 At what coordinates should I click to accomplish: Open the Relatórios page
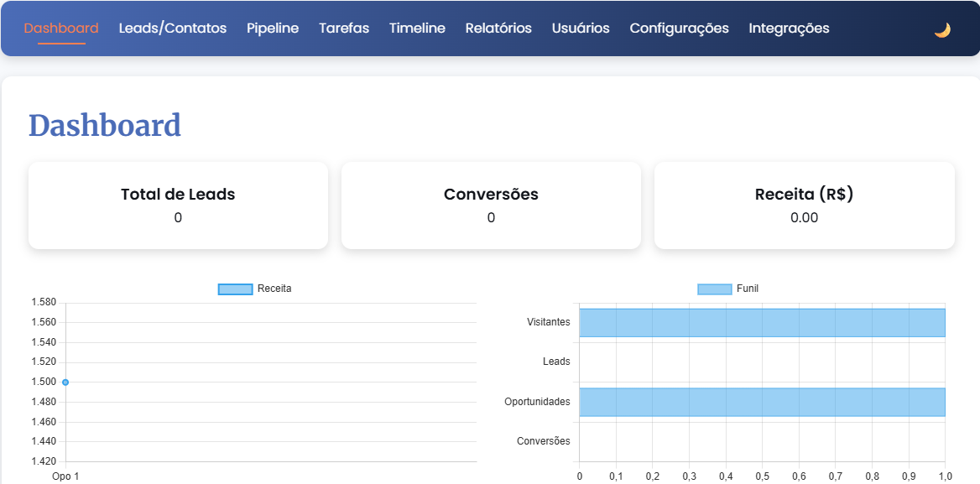point(498,28)
